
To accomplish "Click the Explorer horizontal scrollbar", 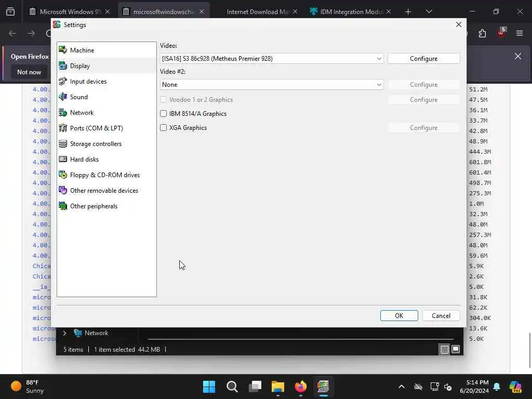I will coord(301,339).
